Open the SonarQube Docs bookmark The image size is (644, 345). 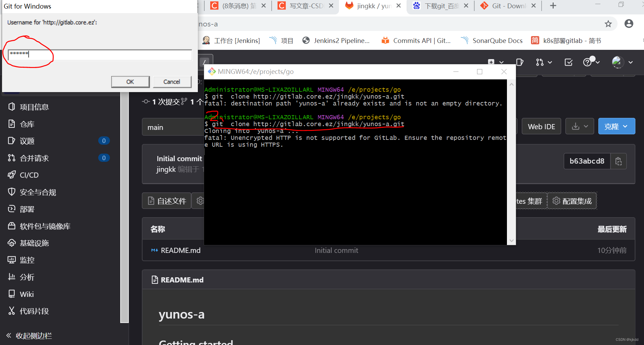pyautogui.click(x=492, y=41)
